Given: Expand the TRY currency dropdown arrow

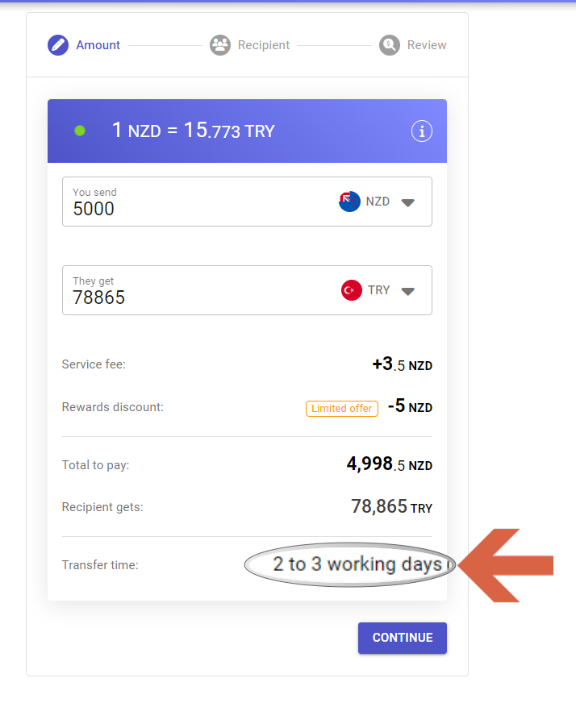Looking at the screenshot, I should [x=408, y=291].
